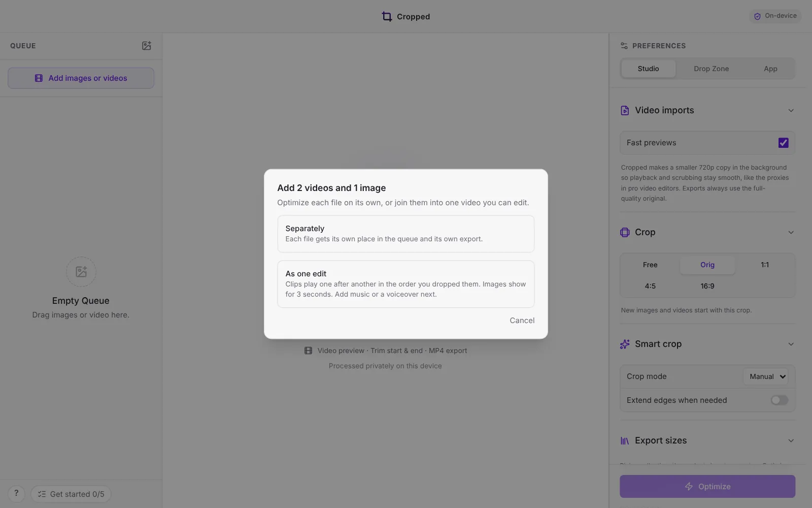Pick the 16:9 crop ratio
This screenshot has width=812, height=508.
coord(707,286)
